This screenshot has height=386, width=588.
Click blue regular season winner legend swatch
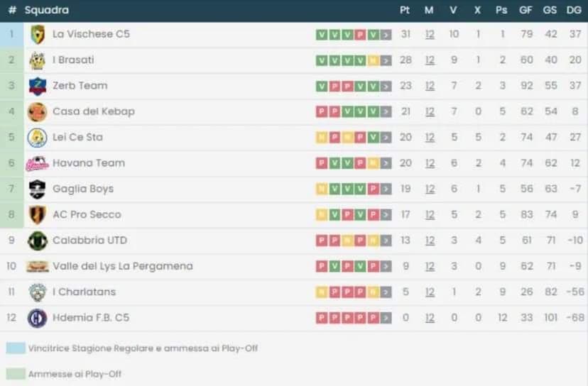click(16, 348)
